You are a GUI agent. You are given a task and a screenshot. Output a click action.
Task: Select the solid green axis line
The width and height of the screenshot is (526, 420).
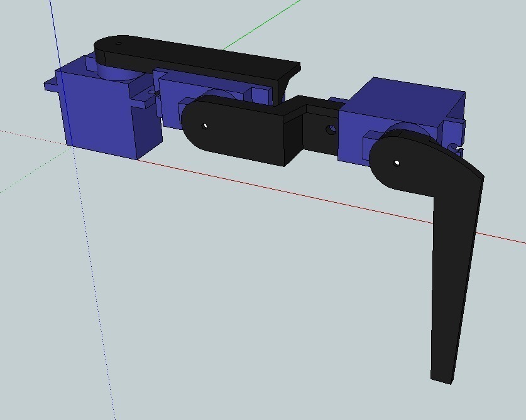pyautogui.click(x=261, y=25)
